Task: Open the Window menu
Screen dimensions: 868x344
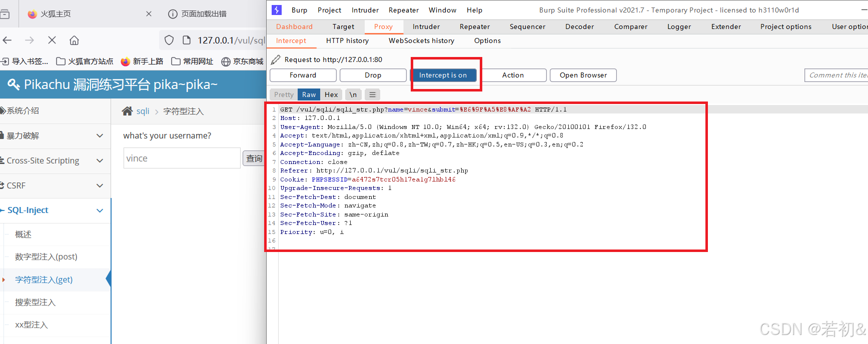Action: 442,10
